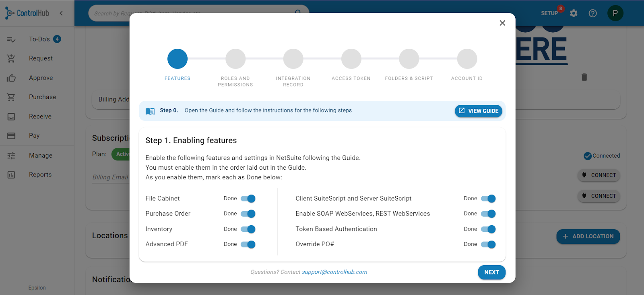
Task: Collapse the sidebar with the chevron arrow
Action: 61,13
